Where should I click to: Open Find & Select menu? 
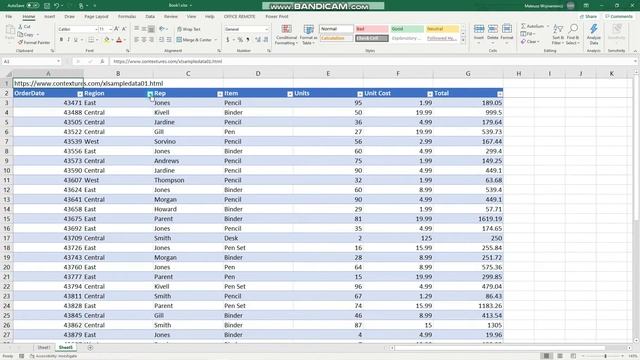pos(573,34)
